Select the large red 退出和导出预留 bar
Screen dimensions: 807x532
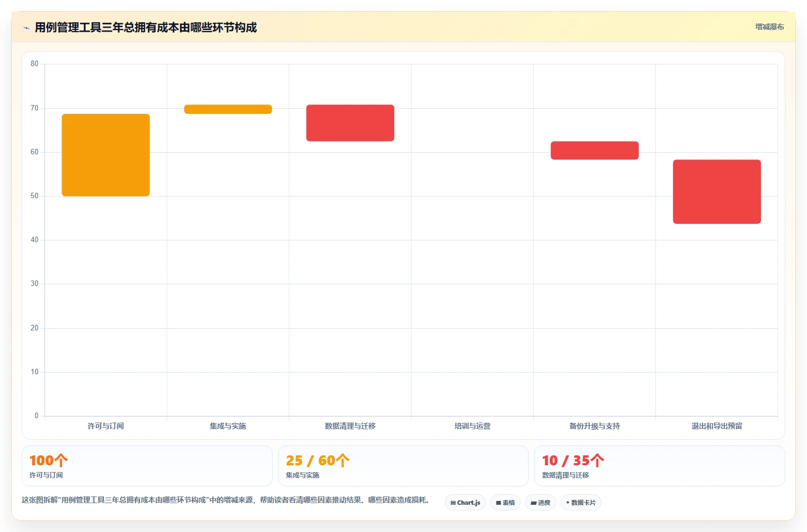pos(716,192)
